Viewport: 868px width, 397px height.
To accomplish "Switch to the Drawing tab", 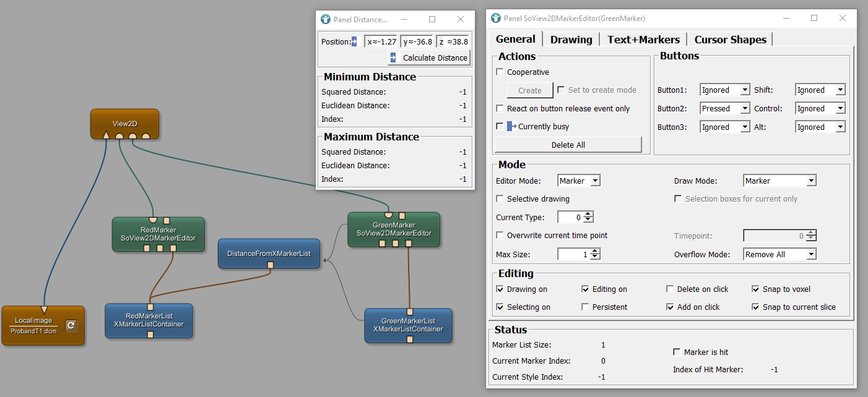I will [571, 40].
